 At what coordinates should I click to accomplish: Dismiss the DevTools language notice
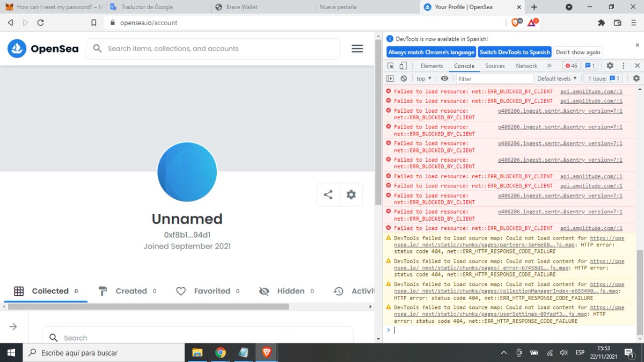click(637, 46)
